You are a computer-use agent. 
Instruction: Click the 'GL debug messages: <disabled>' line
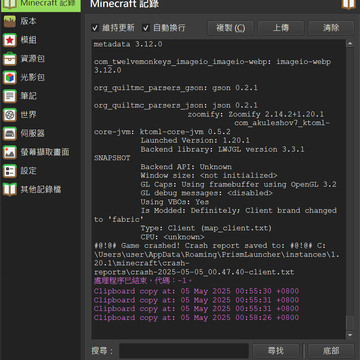tap(206, 193)
